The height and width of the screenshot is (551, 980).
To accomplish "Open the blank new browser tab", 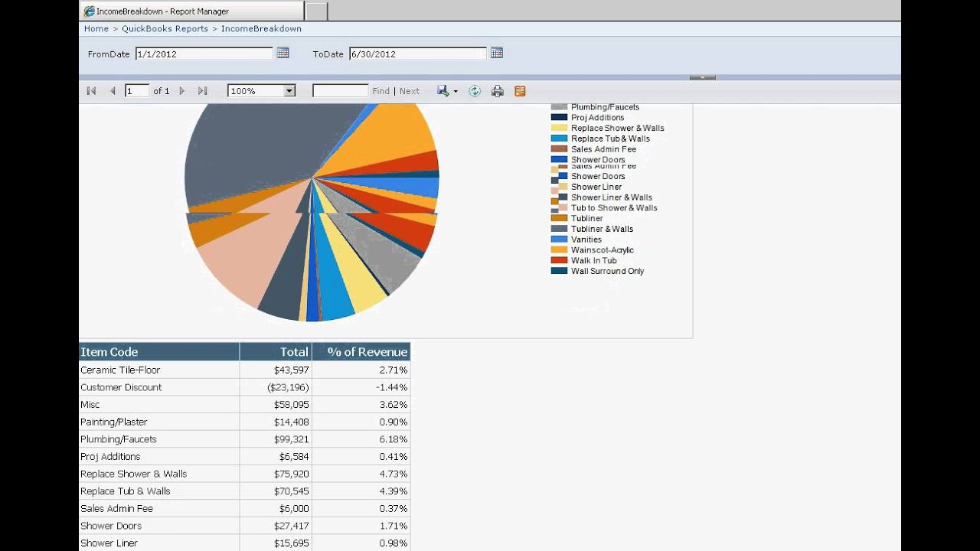I will [317, 11].
